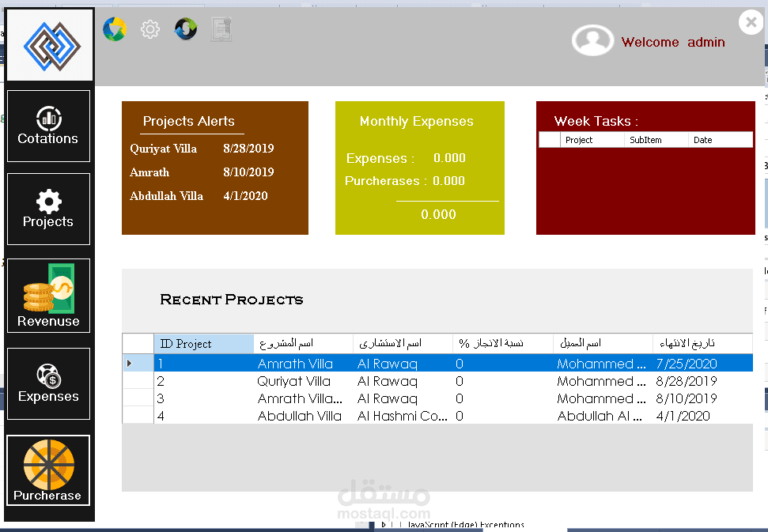Open the Expenses module
768x532 pixels.
(x=48, y=383)
